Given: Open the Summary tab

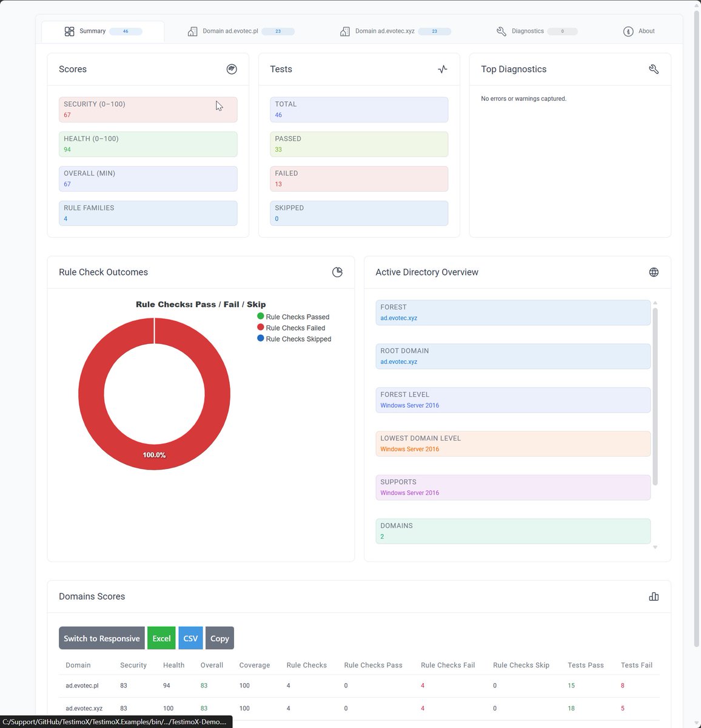Looking at the screenshot, I should [x=102, y=32].
